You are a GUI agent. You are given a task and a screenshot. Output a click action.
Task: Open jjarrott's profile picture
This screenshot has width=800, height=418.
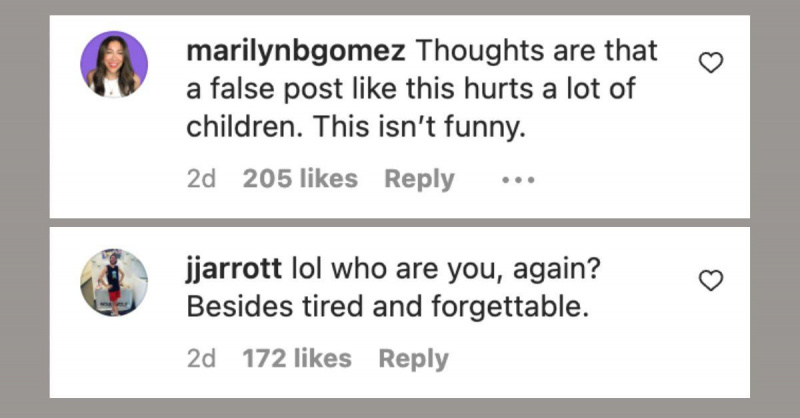114,282
